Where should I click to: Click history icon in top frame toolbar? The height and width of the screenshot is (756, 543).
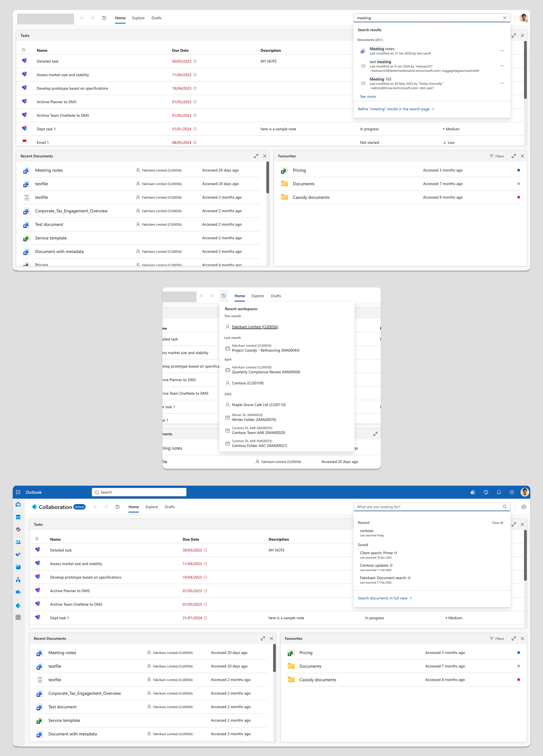[x=104, y=18]
